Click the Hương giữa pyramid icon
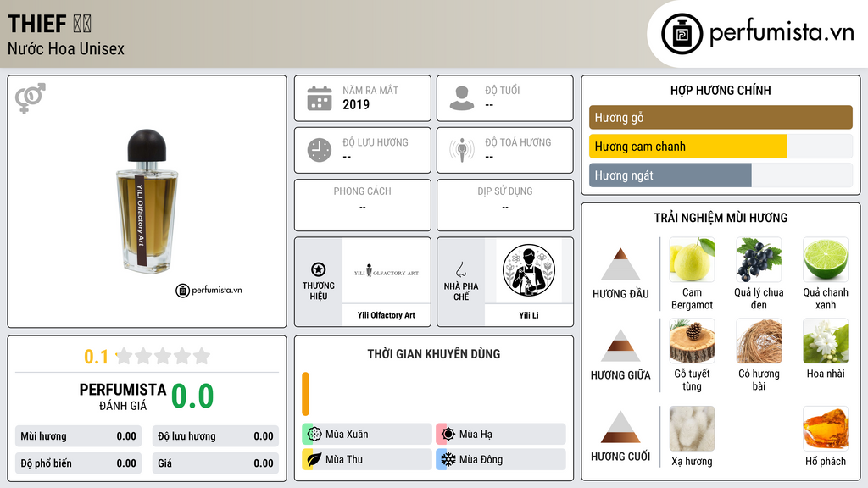This screenshot has width=868, height=488. 620,346
